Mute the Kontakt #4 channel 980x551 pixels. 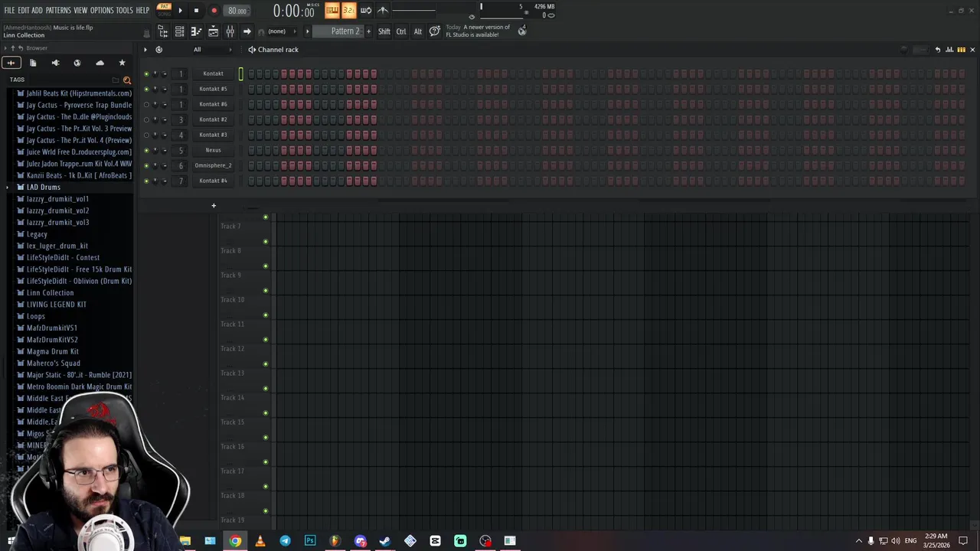(x=146, y=181)
